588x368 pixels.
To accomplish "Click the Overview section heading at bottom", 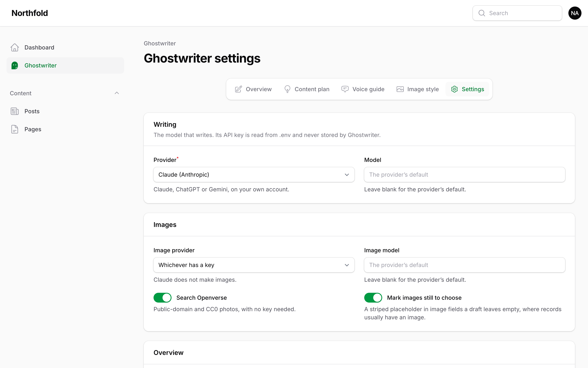I will click(168, 352).
